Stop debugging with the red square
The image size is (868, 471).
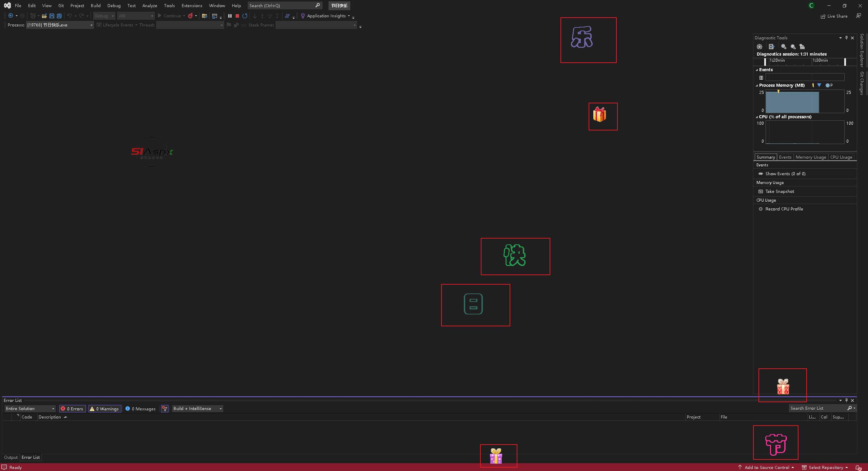tap(237, 16)
